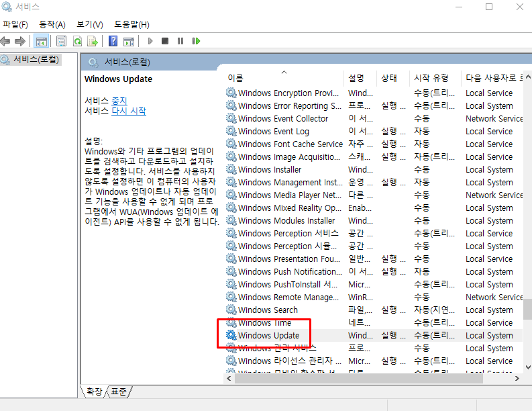
Task: Select the Windows Encryption Provi... row
Action: [374, 93]
